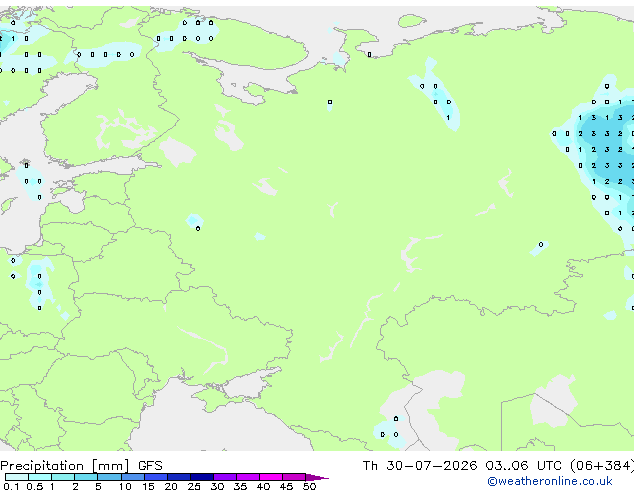Screen dimensions: 634x490
Task: Select the 30–35 mm purple legend swatch
Action: (x=225, y=477)
